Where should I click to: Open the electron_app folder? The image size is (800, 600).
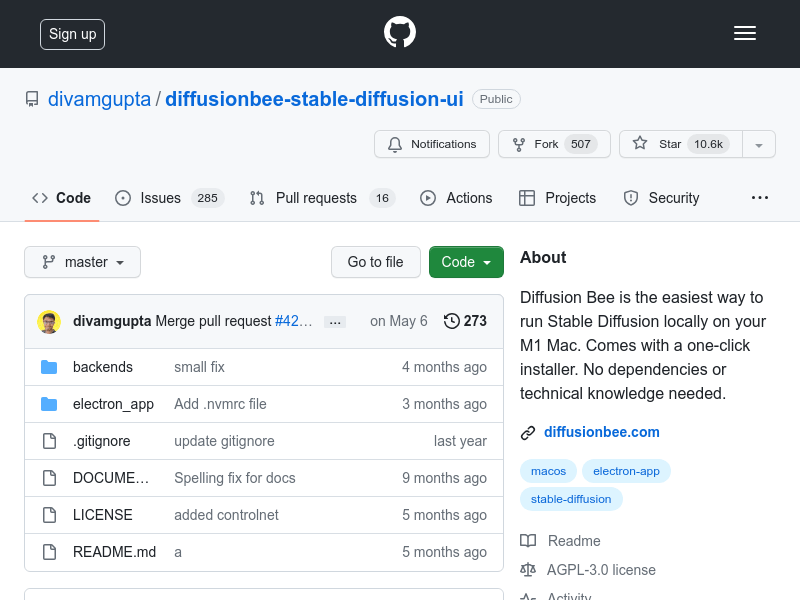click(113, 404)
